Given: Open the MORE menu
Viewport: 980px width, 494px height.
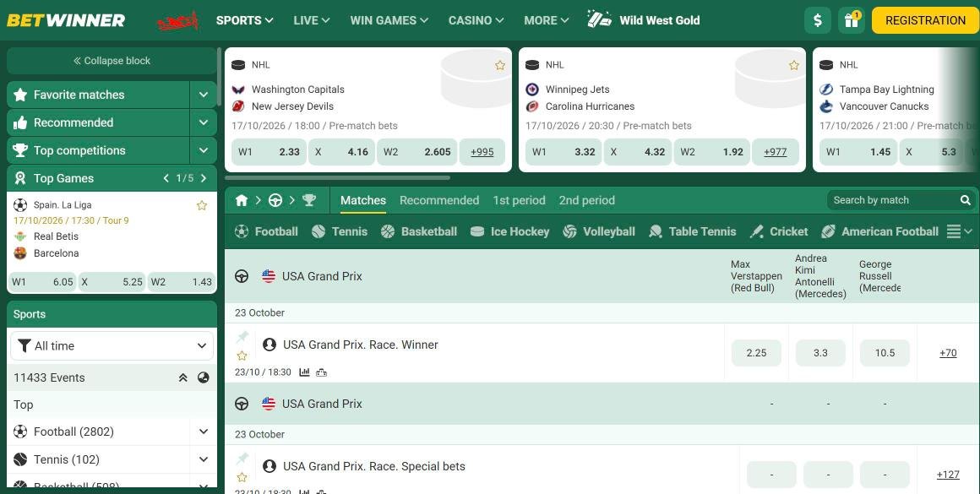Looking at the screenshot, I should click(547, 20).
